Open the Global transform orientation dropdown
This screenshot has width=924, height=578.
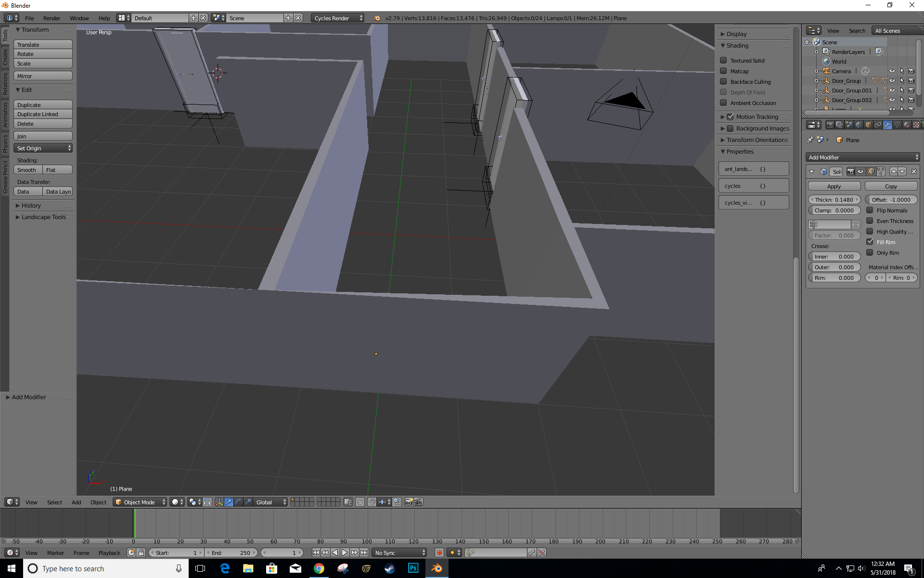pyautogui.click(x=271, y=502)
